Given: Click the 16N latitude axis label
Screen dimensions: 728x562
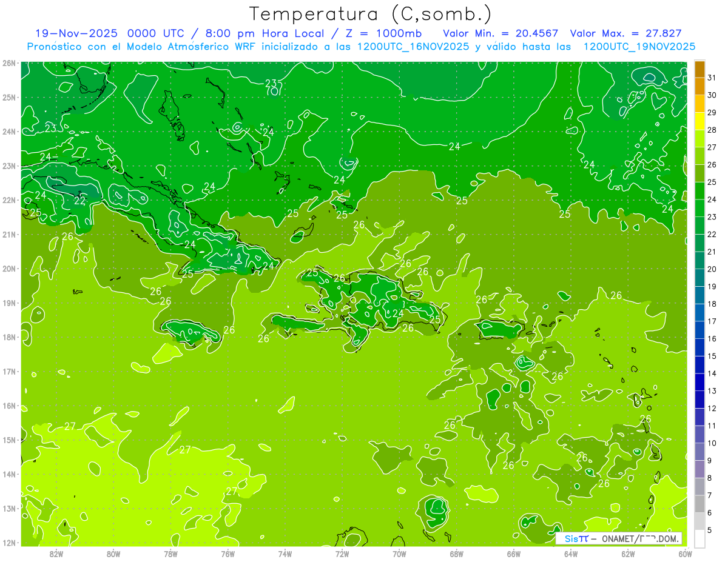Looking at the screenshot, I should [8, 405].
